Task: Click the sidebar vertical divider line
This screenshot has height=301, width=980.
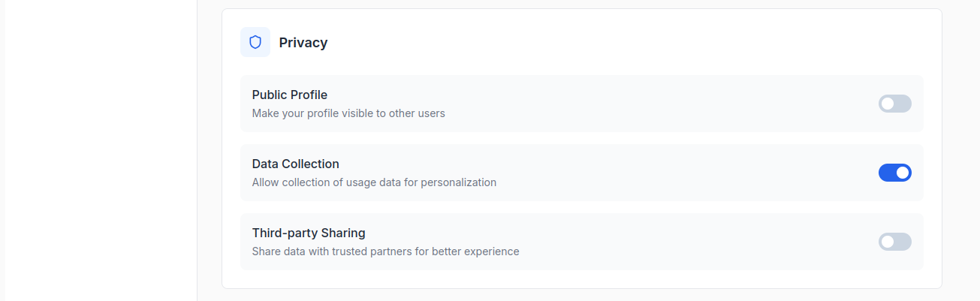Action: click(197, 150)
